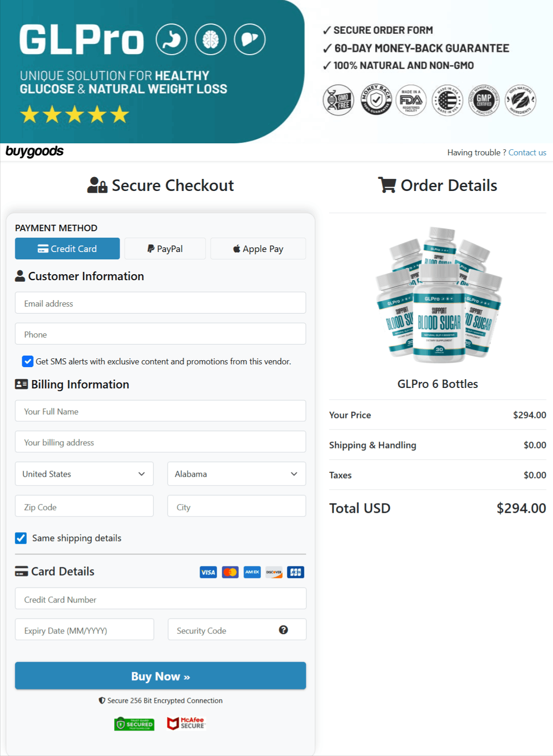553x756 pixels.
Task: Click the GMO Free badge
Action: point(338,100)
